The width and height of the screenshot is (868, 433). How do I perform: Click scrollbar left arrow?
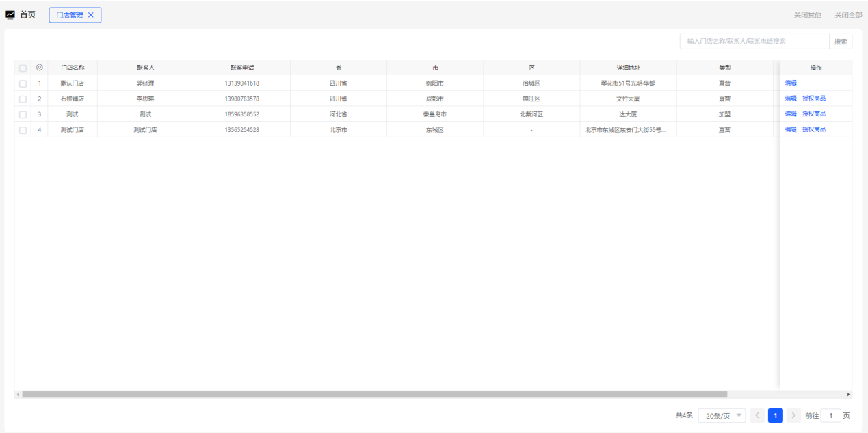pos(18,395)
